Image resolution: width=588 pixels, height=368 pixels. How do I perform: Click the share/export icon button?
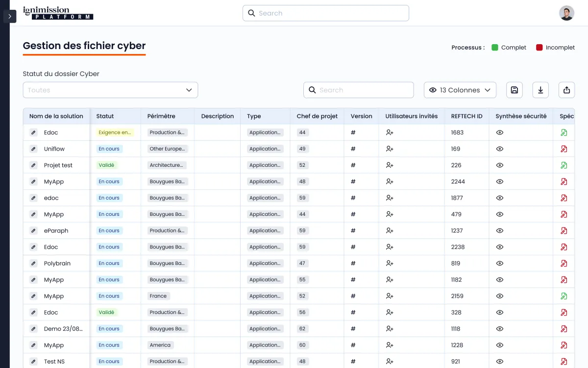pyautogui.click(x=566, y=90)
